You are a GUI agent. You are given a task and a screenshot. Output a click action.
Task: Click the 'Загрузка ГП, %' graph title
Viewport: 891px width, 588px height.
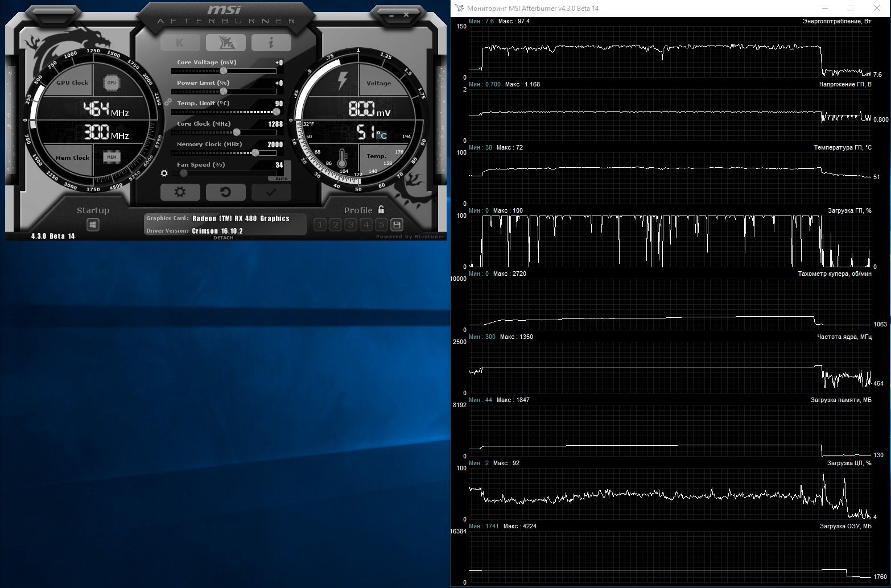(x=849, y=210)
